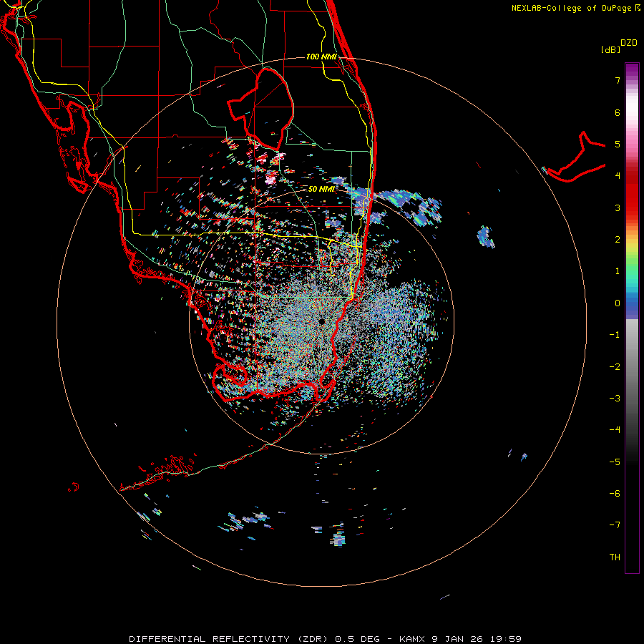This screenshot has height=644, width=644.
Task: Click the -7 value on the dB scale
Action: (615, 525)
